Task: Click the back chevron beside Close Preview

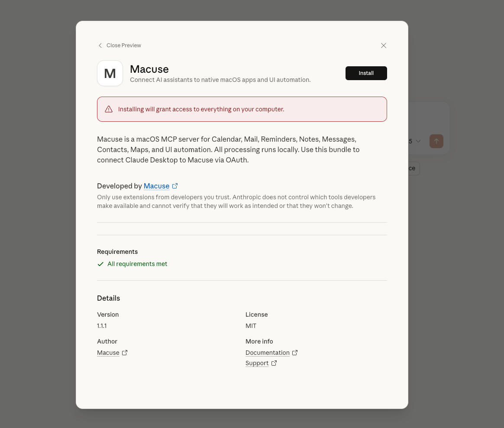Action: 100,45
